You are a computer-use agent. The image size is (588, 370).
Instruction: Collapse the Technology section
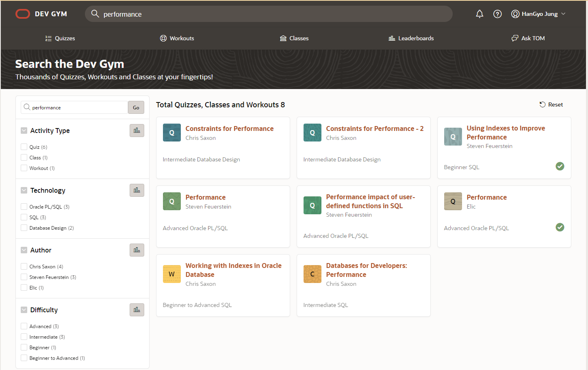click(x=24, y=190)
